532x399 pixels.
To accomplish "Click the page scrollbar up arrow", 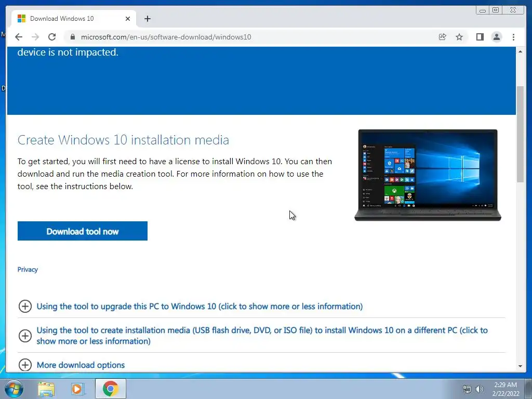I will pyautogui.click(x=520, y=51).
